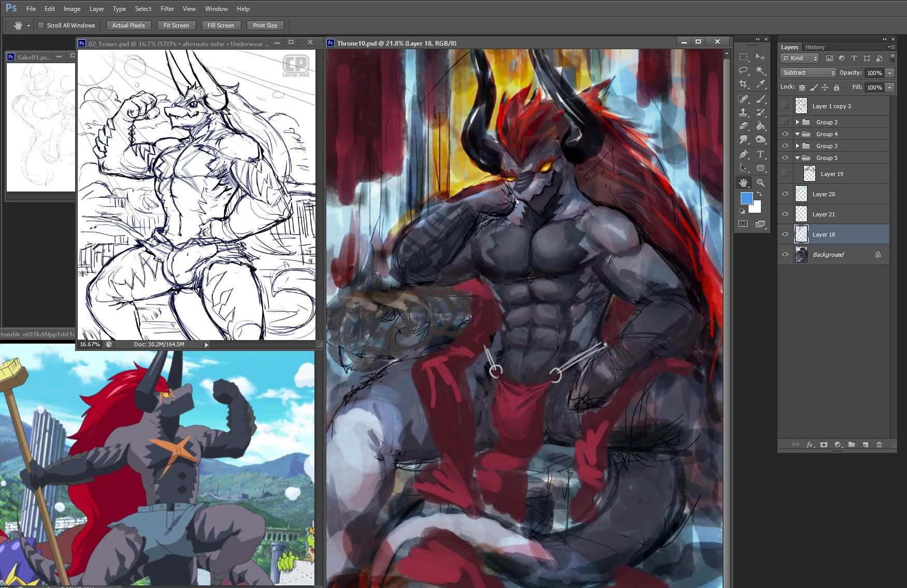
Task: Select the Lasso tool
Action: tap(743, 70)
